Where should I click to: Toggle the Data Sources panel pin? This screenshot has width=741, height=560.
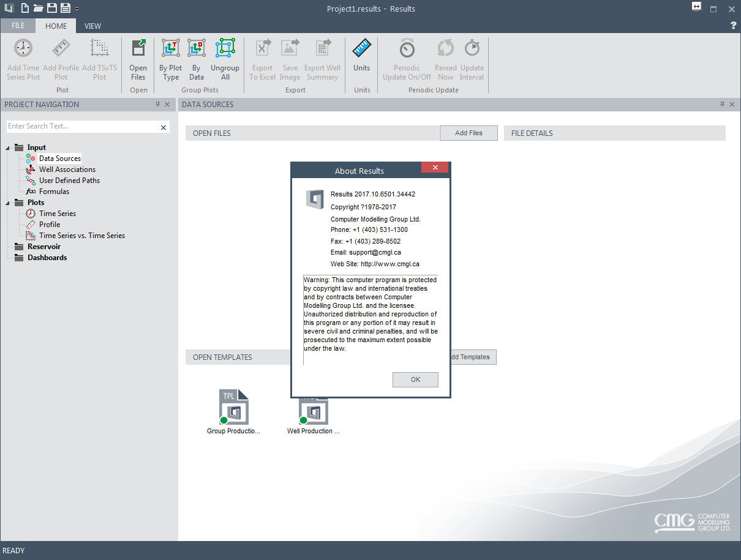722,105
